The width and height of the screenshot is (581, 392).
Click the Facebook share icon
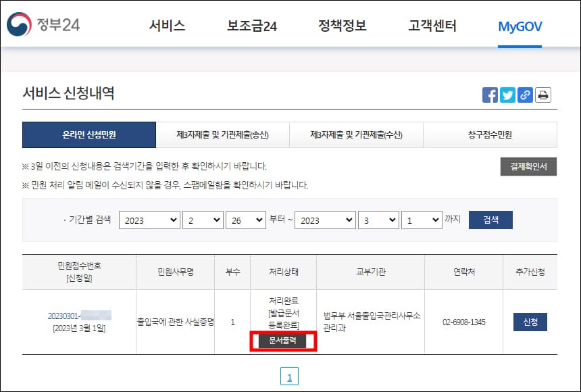click(490, 95)
